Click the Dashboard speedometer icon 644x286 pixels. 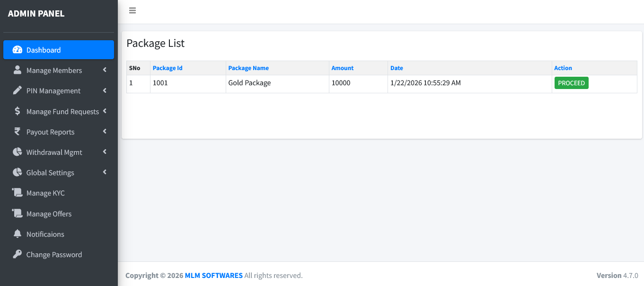(x=18, y=50)
